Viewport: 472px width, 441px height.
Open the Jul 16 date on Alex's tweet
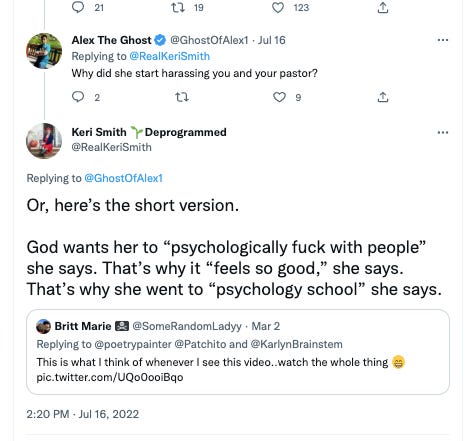272,40
